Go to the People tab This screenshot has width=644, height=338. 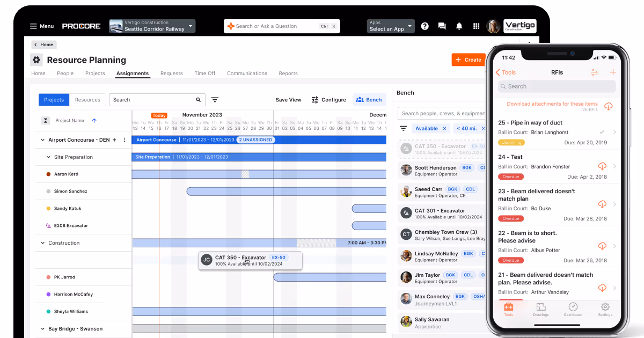65,74
